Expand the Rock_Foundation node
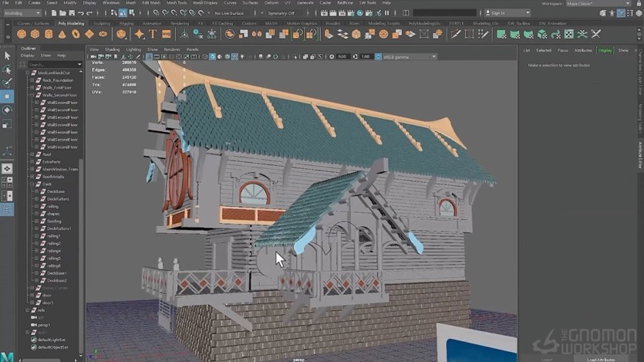 (32, 80)
